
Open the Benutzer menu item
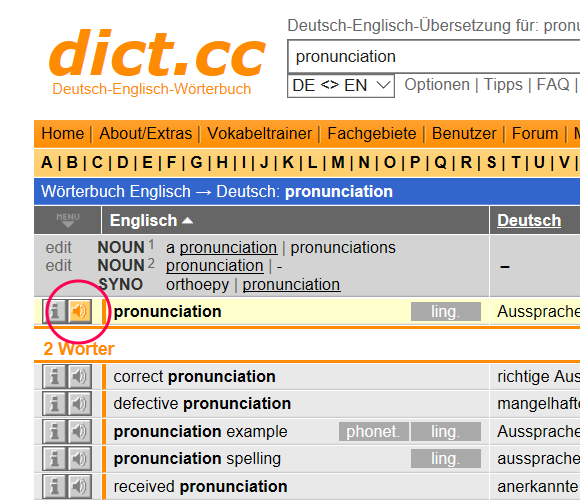point(464,134)
